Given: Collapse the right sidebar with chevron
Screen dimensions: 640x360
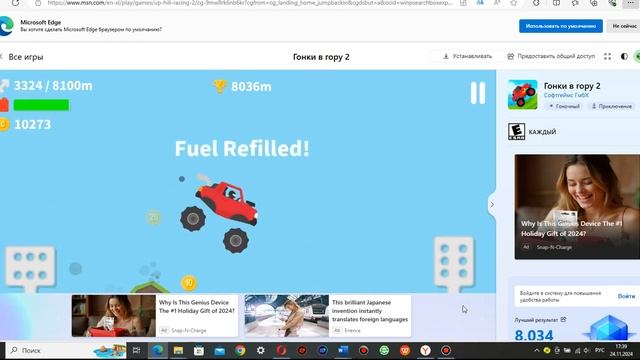Looking at the screenshot, I should point(492,204).
